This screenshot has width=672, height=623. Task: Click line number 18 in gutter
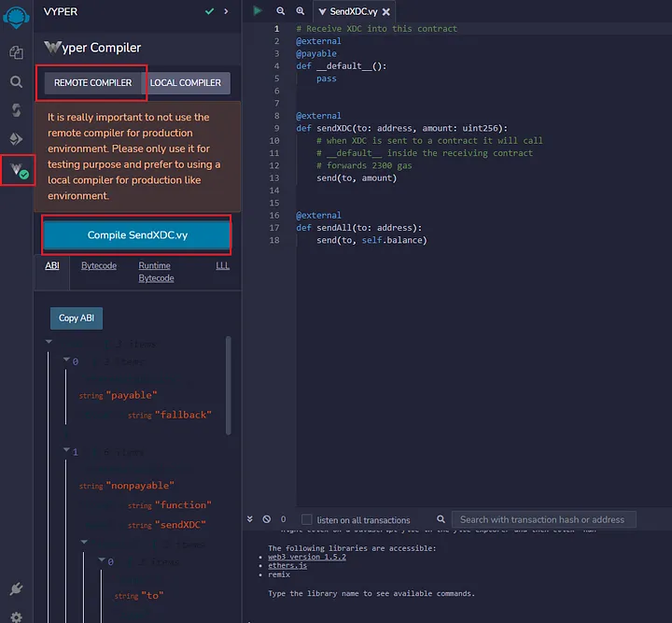click(x=274, y=240)
